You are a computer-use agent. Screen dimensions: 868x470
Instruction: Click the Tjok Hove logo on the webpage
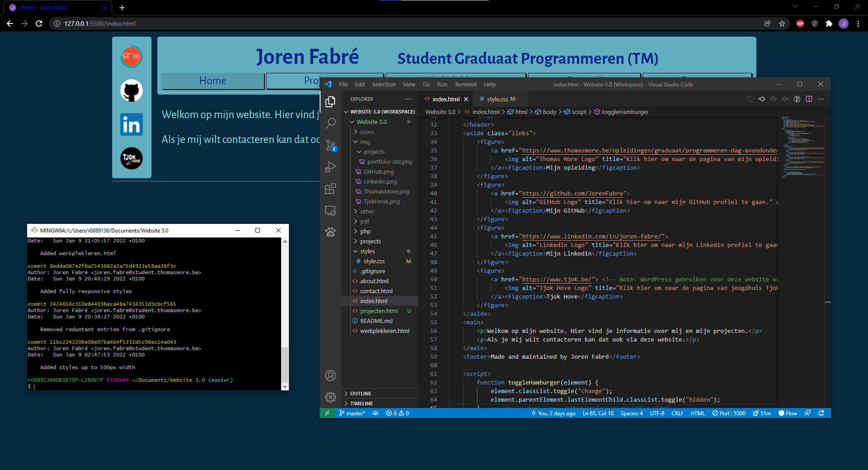coord(132,158)
